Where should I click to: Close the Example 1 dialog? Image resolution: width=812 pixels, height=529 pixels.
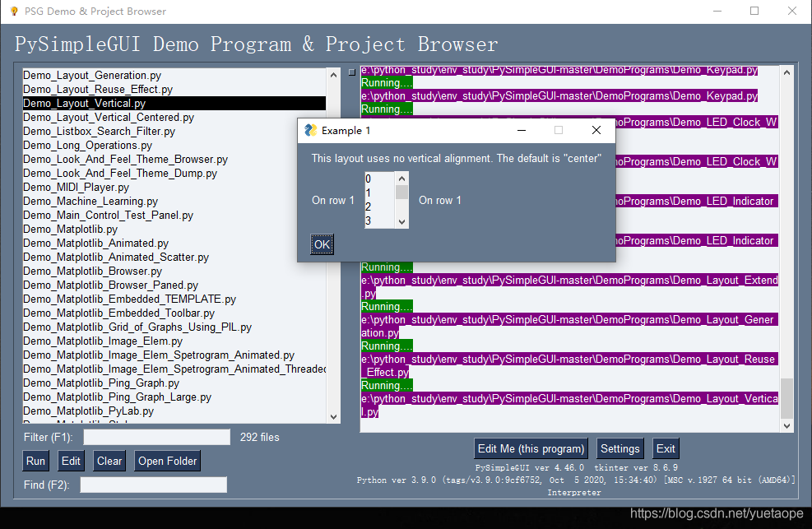pos(596,131)
